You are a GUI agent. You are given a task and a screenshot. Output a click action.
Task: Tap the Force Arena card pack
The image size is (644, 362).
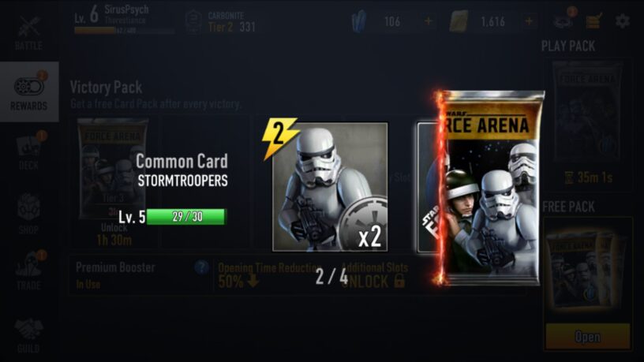(x=489, y=188)
